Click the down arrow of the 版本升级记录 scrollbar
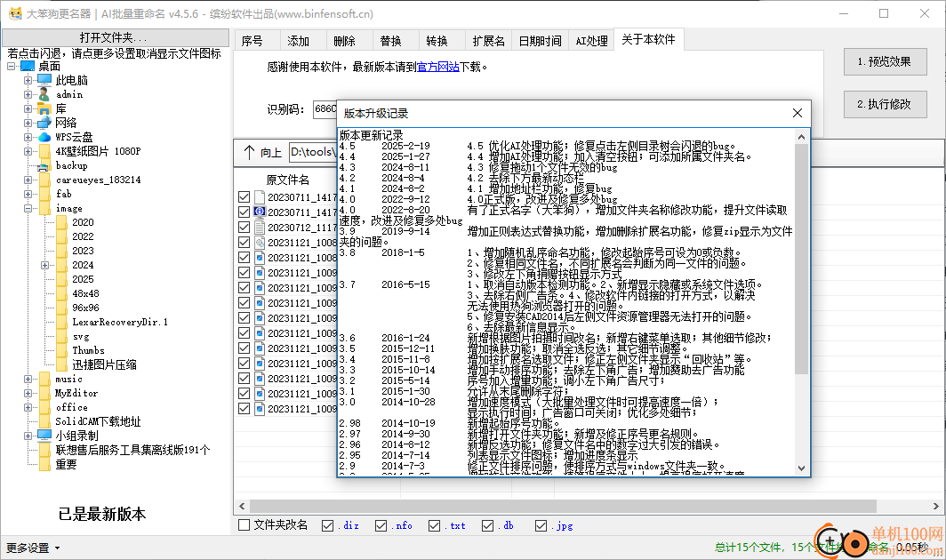946x560 pixels. click(x=801, y=468)
